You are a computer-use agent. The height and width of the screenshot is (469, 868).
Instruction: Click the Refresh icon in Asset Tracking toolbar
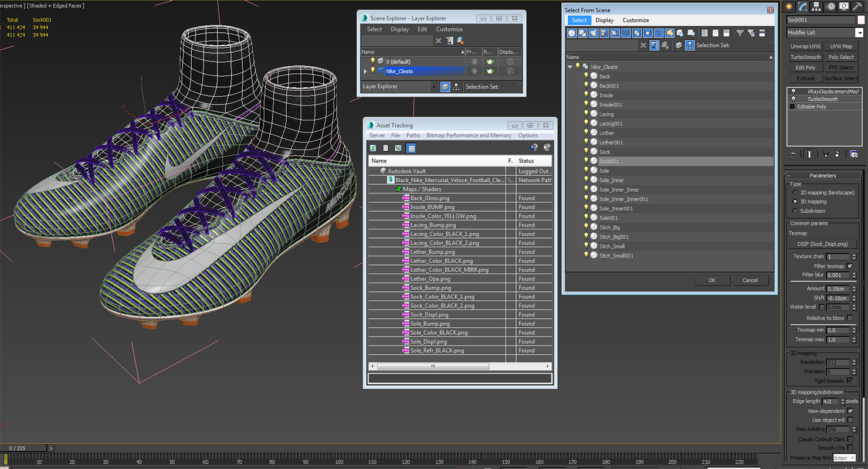point(373,148)
